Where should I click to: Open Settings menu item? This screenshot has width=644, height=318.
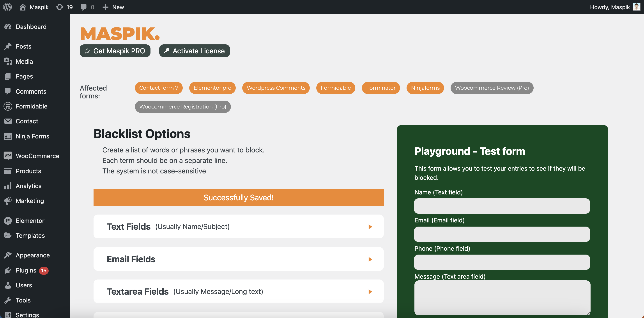[35, 315]
